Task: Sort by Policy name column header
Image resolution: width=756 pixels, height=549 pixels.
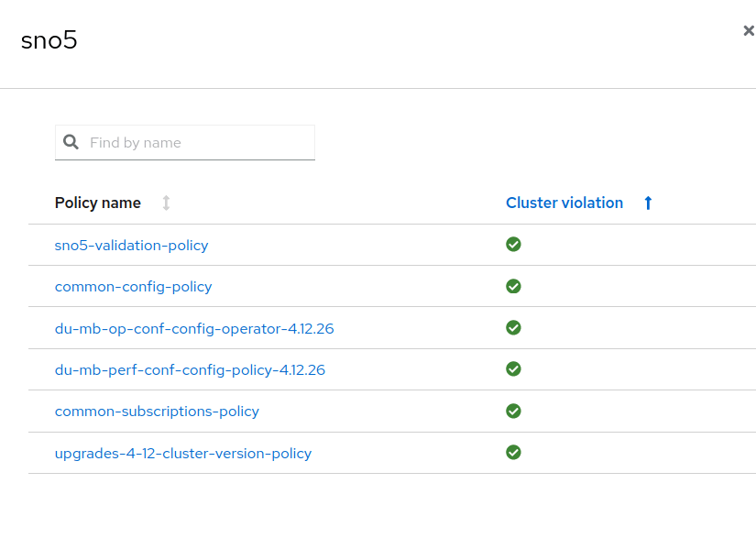Action: click(98, 203)
